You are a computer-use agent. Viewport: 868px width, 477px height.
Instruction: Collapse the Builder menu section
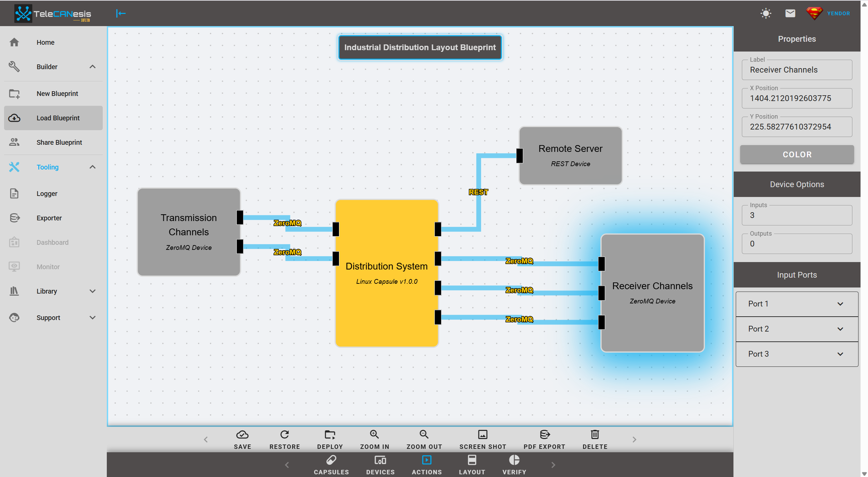click(x=92, y=67)
